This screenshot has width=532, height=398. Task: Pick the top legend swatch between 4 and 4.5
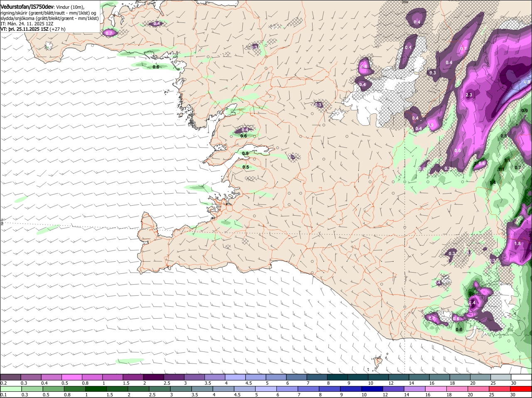click(235, 377)
